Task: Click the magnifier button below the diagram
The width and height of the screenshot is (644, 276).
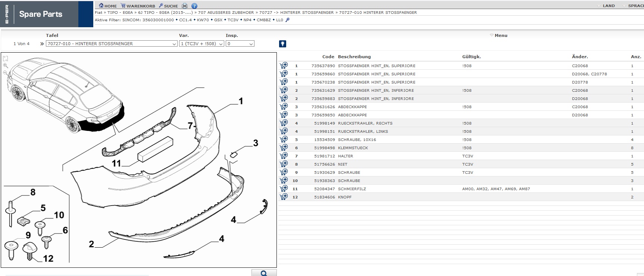Action: [x=264, y=273]
